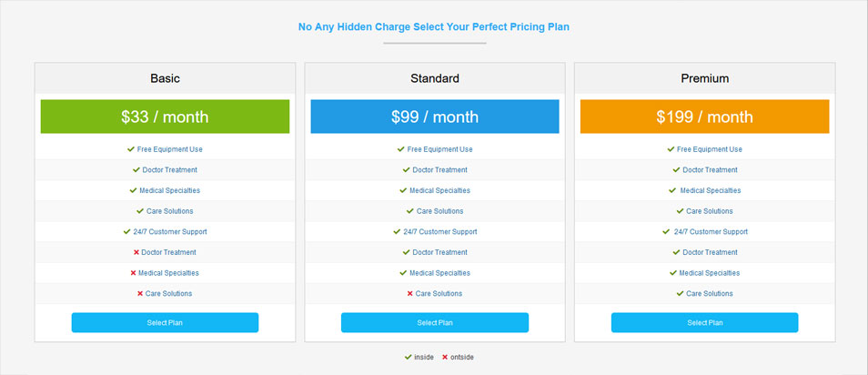Click the orange $199 / month price banner
868x375 pixels.
pyautogui.click(x=704, y=117)
